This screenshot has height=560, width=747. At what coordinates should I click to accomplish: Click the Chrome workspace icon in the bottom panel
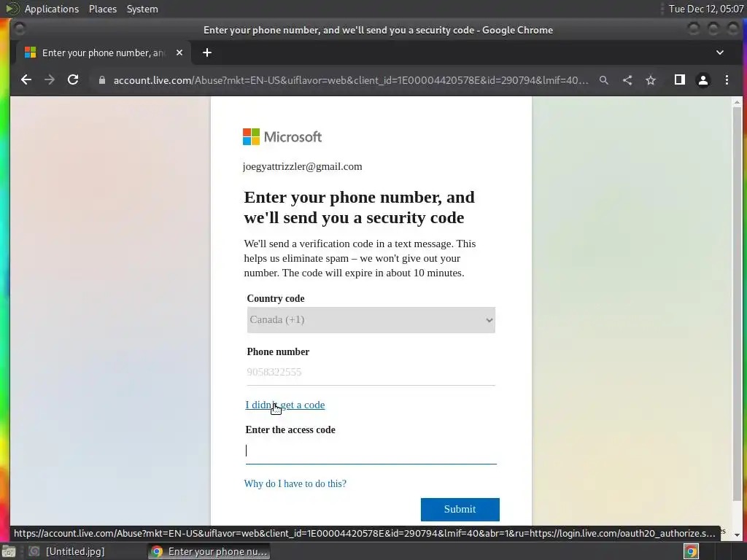click(x=691, y=551)
